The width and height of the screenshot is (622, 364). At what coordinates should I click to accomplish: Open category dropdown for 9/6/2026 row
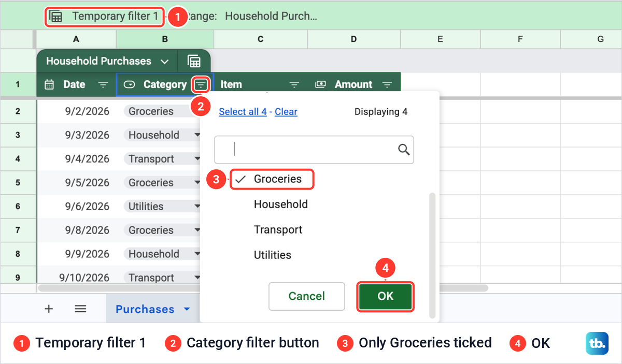(x=197, y=207)
